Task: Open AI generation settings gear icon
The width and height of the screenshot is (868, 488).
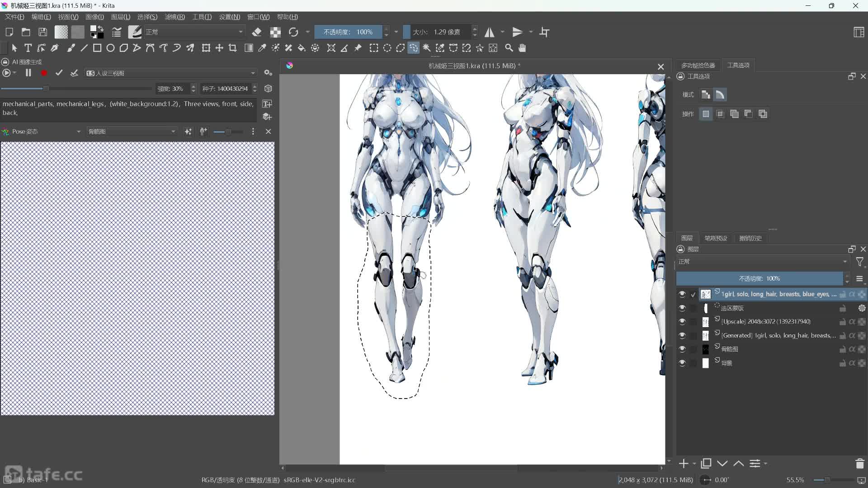Action: [268, 73]
